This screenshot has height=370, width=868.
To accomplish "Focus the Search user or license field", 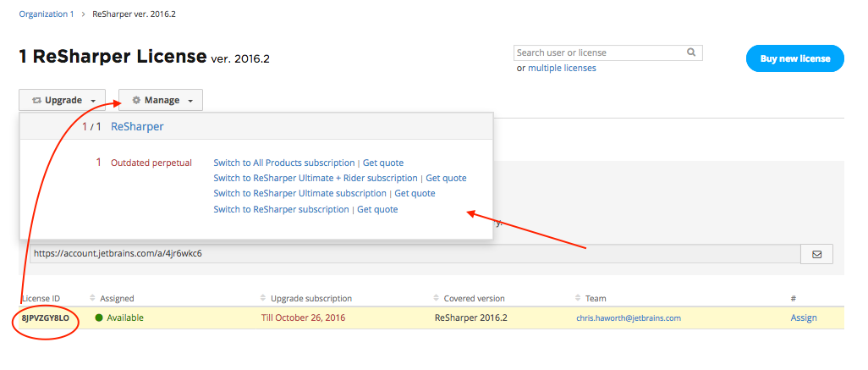I will [599, 52].
